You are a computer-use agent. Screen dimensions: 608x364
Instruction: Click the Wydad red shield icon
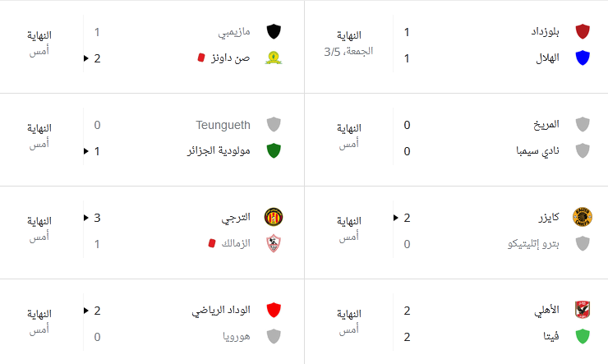(274, 310)
